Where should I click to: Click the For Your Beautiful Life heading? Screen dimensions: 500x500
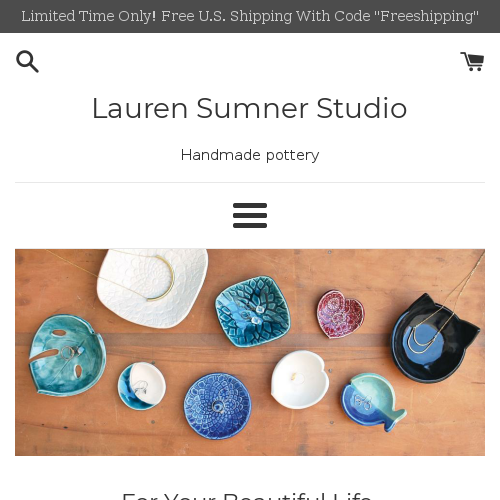(247, 496)
